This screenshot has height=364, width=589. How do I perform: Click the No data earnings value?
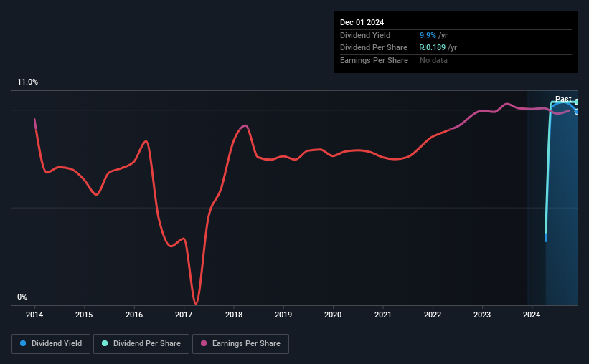point(433,60)
